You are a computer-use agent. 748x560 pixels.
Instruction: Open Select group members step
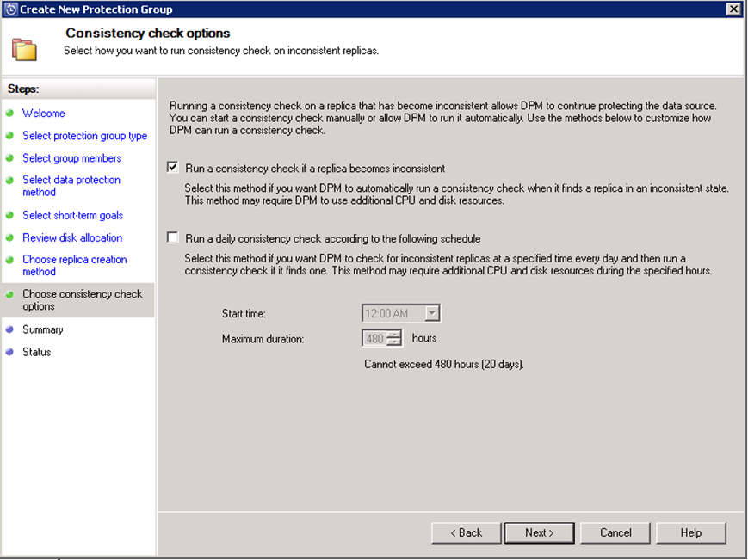(x=71, y=158)
